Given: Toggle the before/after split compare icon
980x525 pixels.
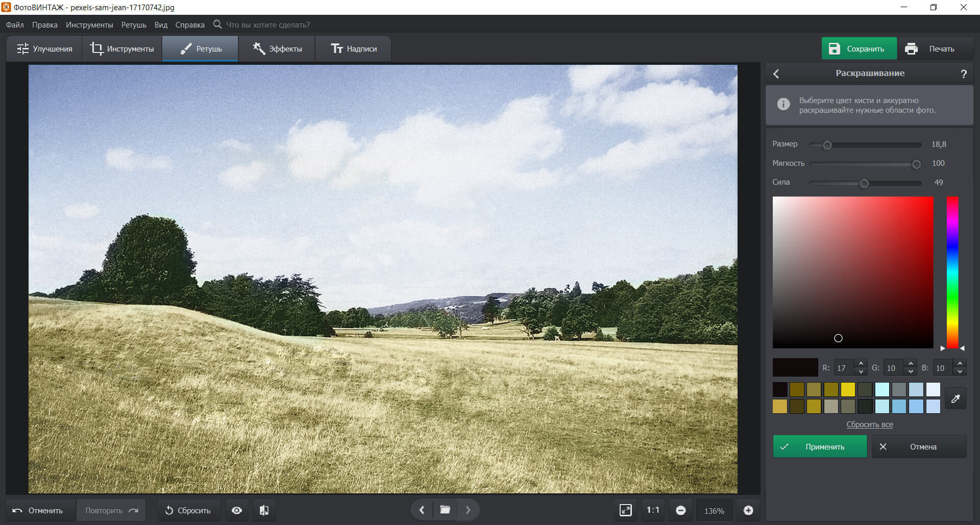Looking at the screenshot, I should pyautogui.click(x=264, y=510).
